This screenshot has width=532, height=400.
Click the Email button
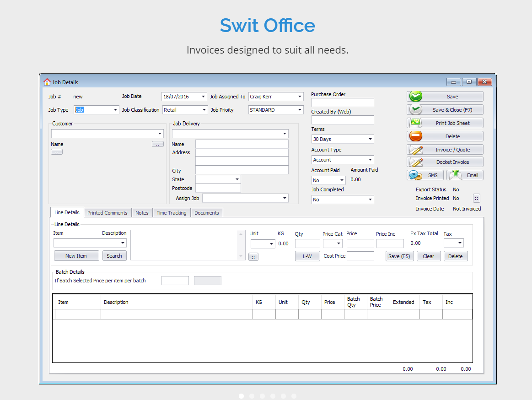tap(465, 175)
